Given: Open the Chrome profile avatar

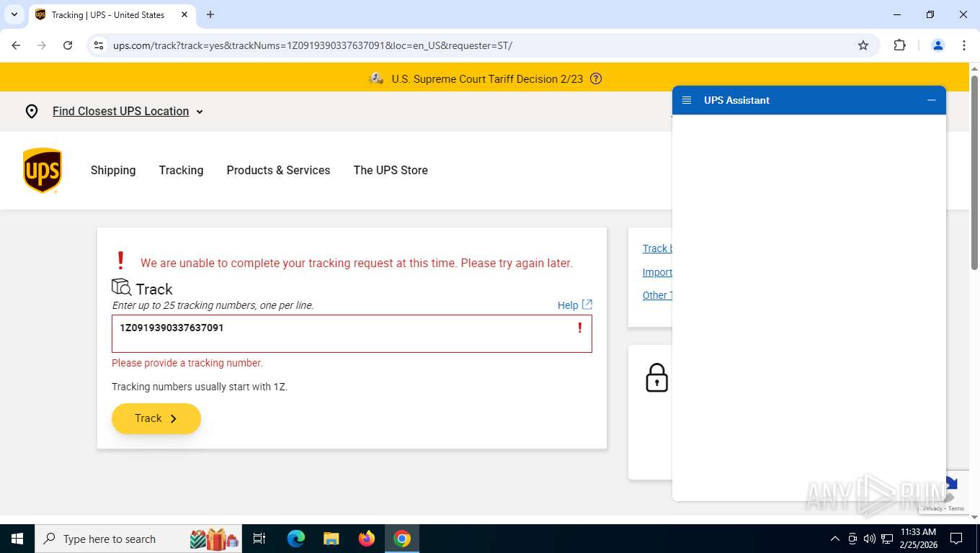Looking at the screenshot, I should click(938, 45).
